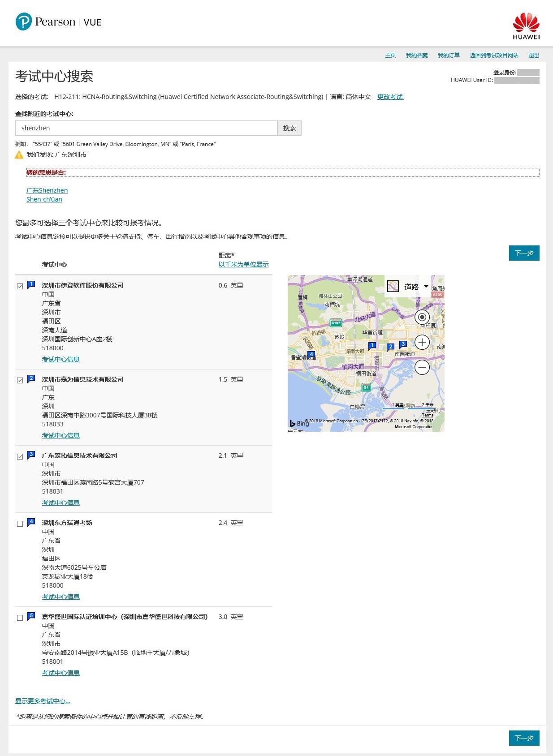Open 考试中心信息 for 嘉华盛世
The width and height of the screenshot is (553, 756).
[61, 673]
